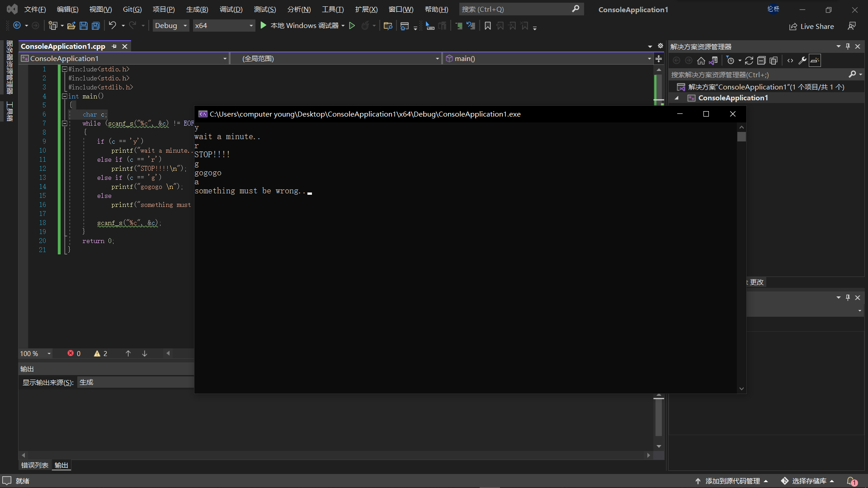
Task: Collapse the ConsoleApplication1 project tree node
Action: [677, 98]
